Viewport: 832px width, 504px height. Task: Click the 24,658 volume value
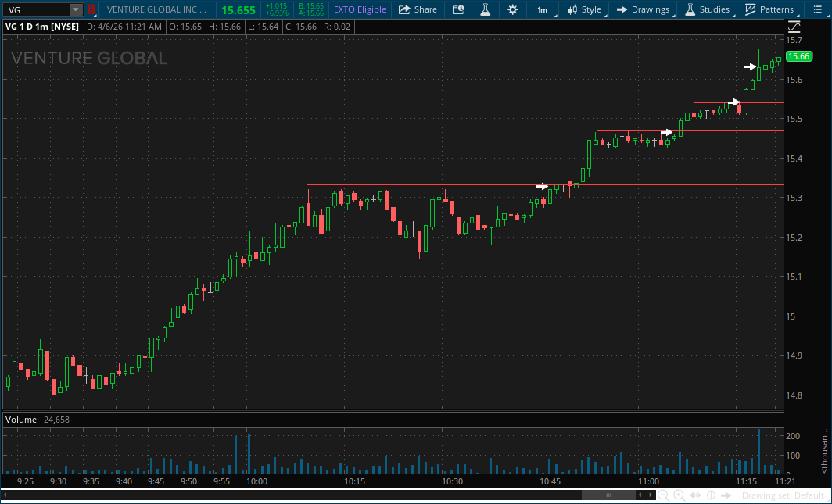click(56, 420)
